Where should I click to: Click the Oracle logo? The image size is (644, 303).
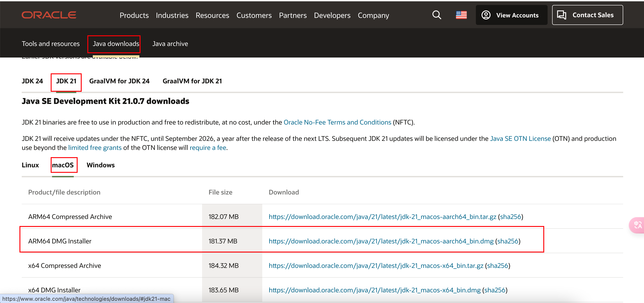(49, 15)
